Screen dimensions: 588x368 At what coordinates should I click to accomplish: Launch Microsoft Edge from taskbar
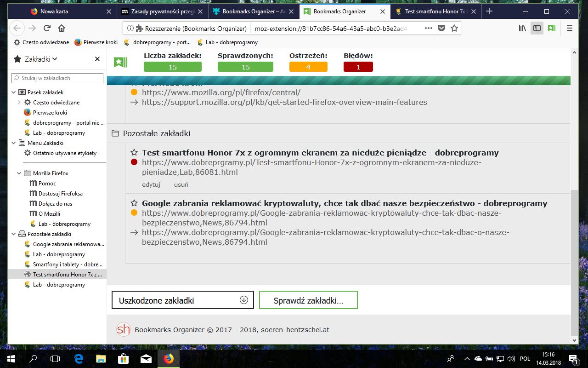click(x=79, y=359)
